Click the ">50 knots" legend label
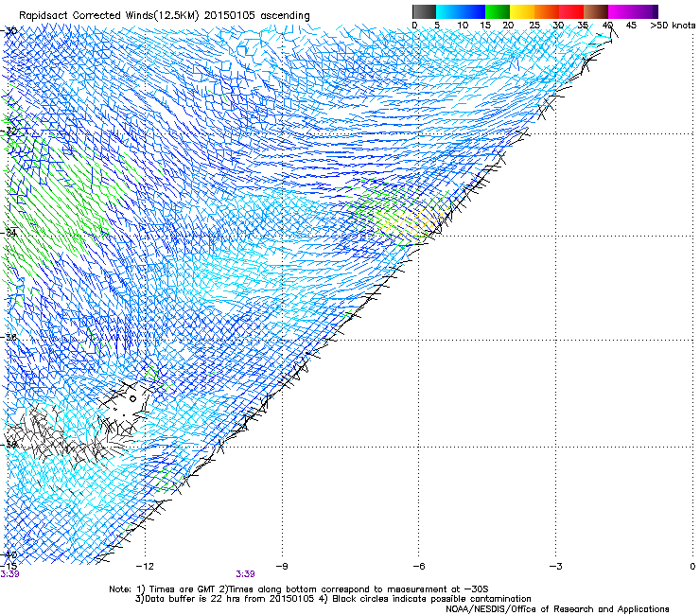 (x=673, y=26)
